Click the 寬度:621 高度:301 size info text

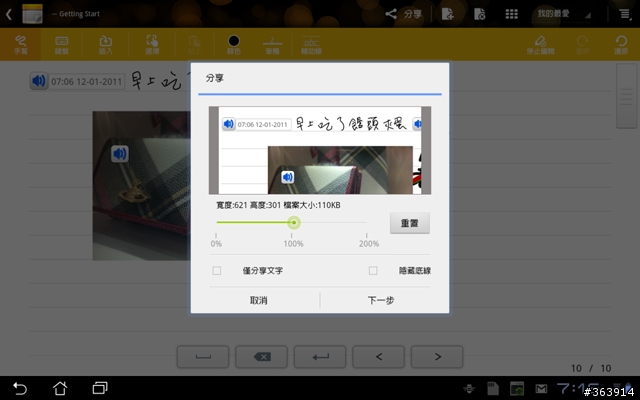278,205
